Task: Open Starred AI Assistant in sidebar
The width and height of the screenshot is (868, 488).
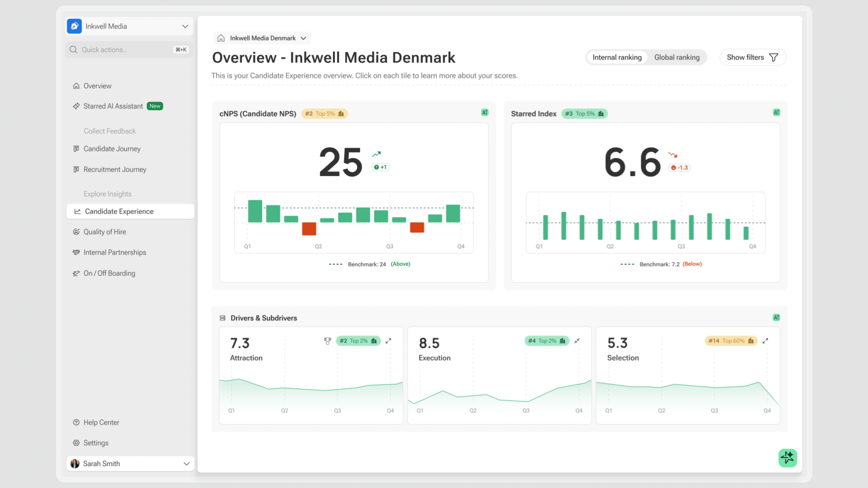Action: 113,106
